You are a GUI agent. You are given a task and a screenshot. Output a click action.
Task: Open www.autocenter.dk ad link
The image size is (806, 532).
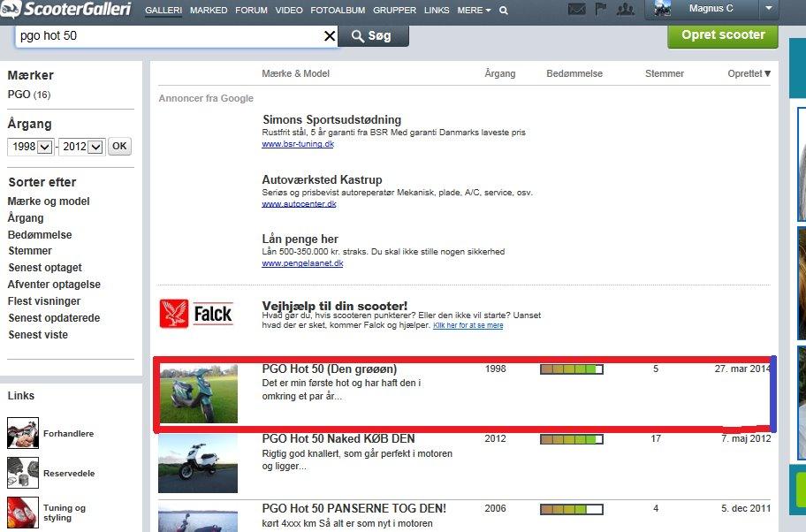(x=300, y=203)
